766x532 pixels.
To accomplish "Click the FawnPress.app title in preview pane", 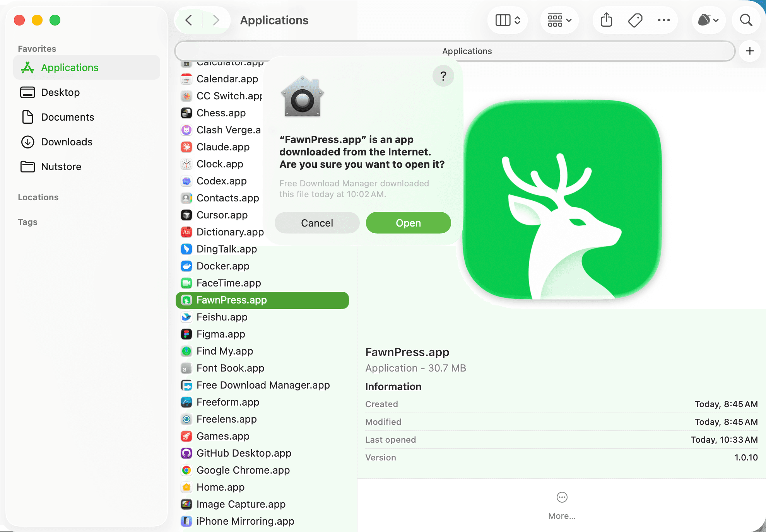I will [x=407, y=352].
